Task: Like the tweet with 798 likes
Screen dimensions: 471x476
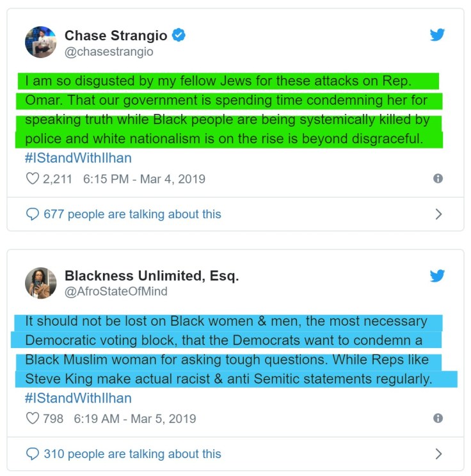Action: pos(33,419)
